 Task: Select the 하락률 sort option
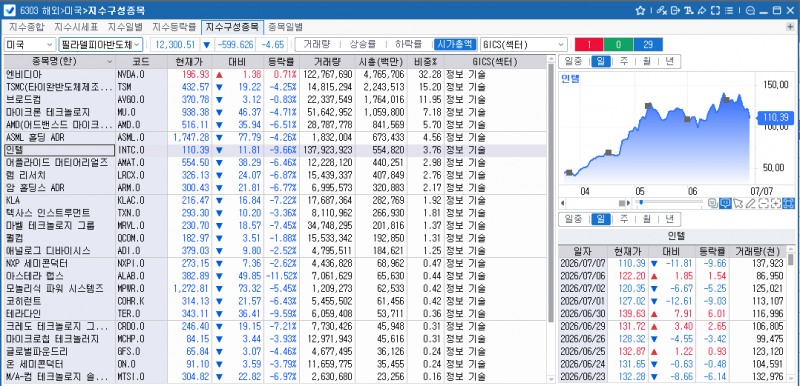[408, 44]
